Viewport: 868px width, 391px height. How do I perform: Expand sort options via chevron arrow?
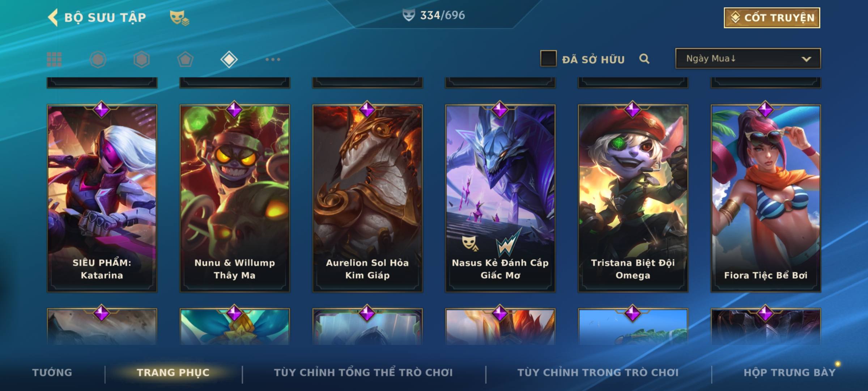[806, 59]
